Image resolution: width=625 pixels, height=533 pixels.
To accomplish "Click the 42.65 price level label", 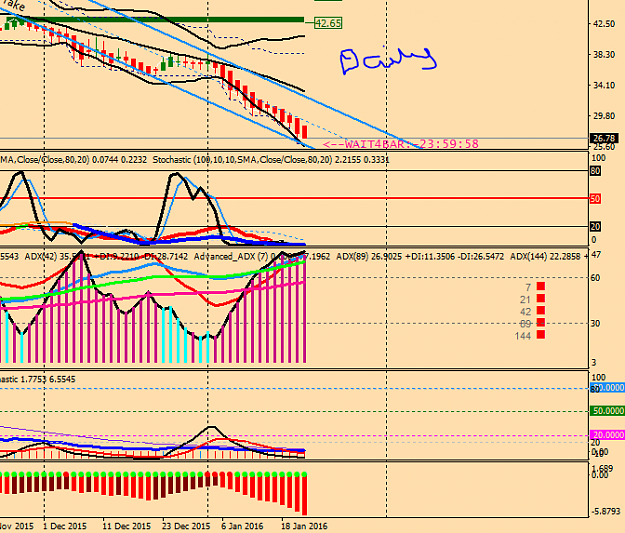I will pyautogui.click(x=328, y=23).
